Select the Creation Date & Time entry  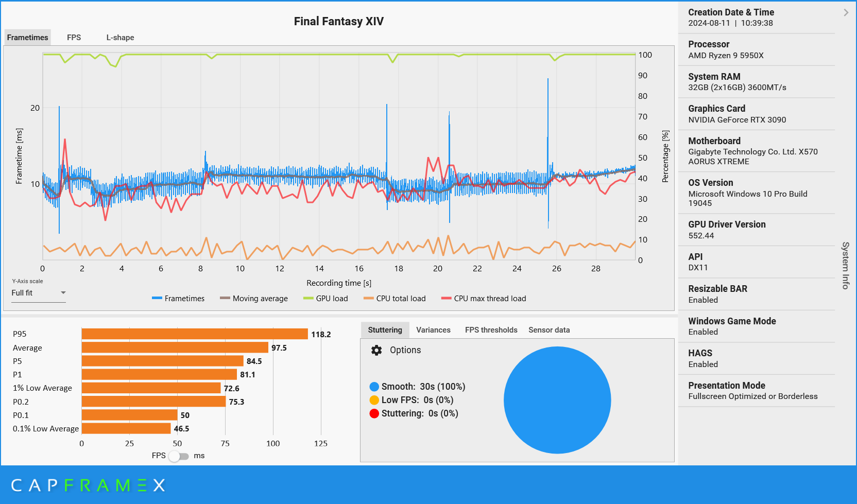click(x=757, y=18)
